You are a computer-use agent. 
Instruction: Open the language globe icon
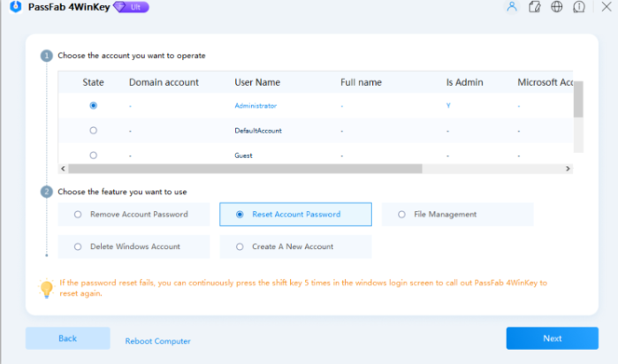[557, 7]
